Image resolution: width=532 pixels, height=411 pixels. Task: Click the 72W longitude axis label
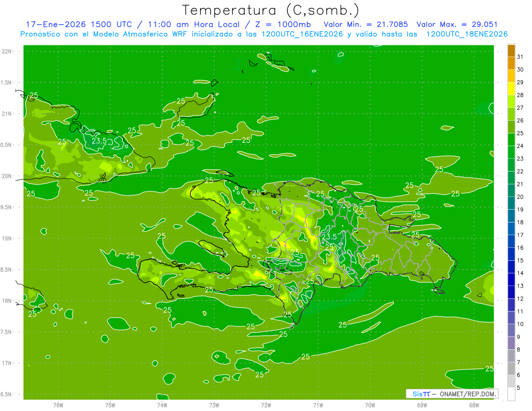tap(266, 405)
